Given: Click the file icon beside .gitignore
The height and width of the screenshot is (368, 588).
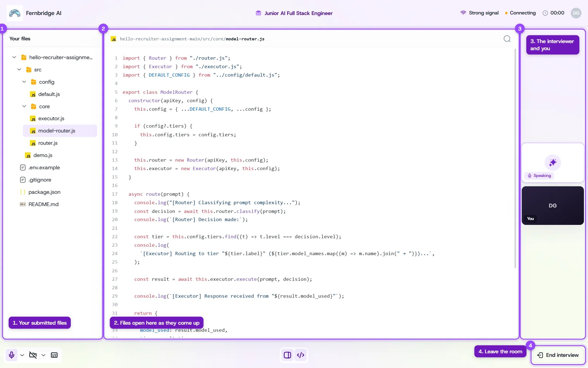Looking at the screenshot, I should 23,180.
